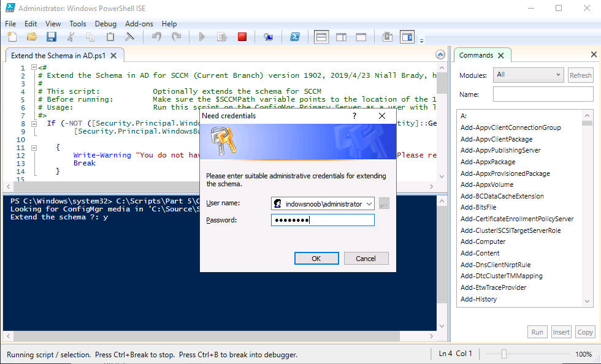Viewport: 601px width, 364px height.
Task: Open the Tools menu
Action: pyautogui.click(x=78, y=24)
